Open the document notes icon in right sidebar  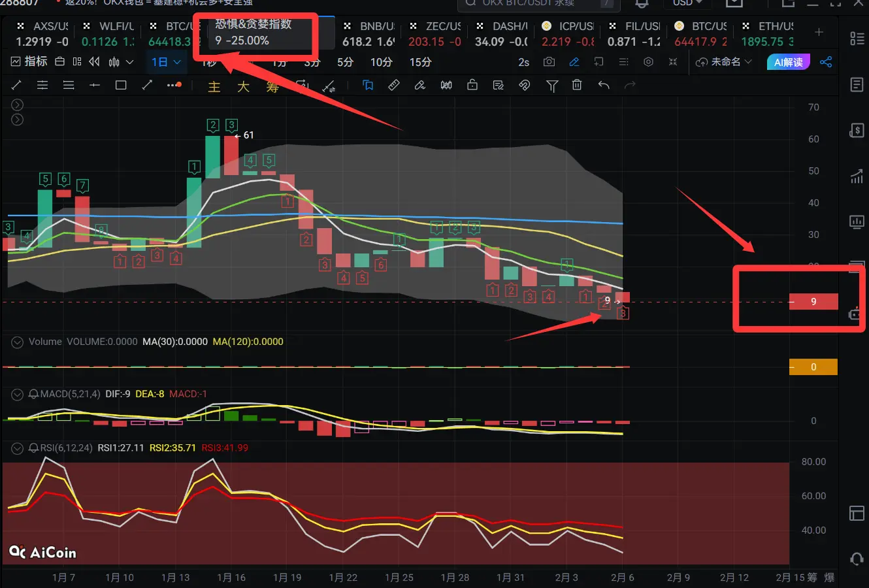pyautogui.click(x=857, y=84)
